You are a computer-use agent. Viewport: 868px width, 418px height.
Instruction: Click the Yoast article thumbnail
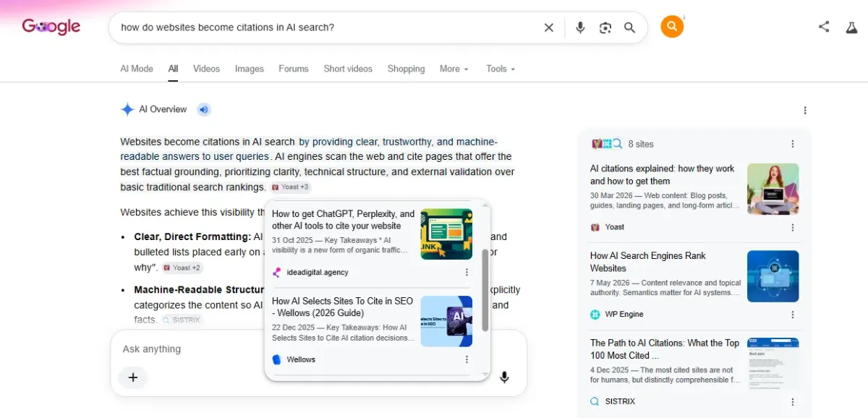[x=773, y=189]
